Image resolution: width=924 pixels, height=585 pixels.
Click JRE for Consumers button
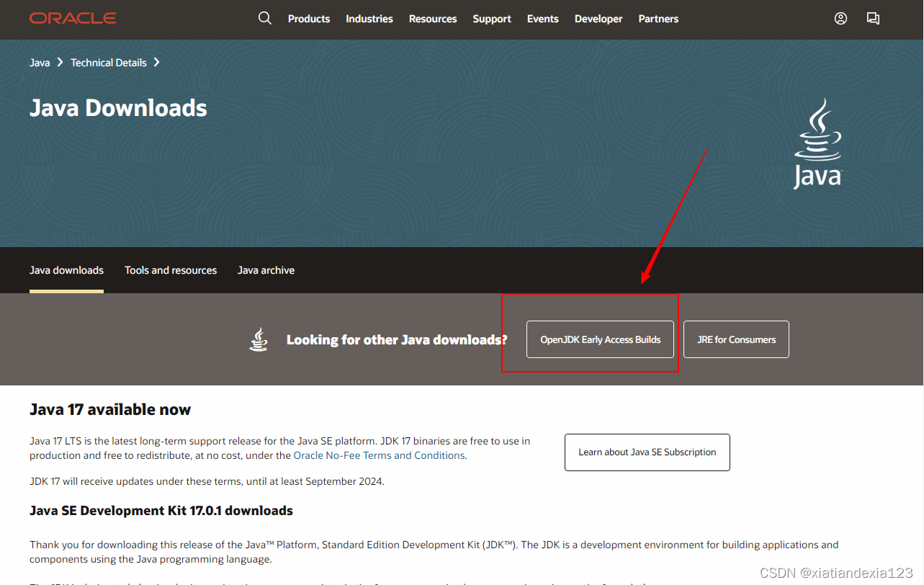736,339
